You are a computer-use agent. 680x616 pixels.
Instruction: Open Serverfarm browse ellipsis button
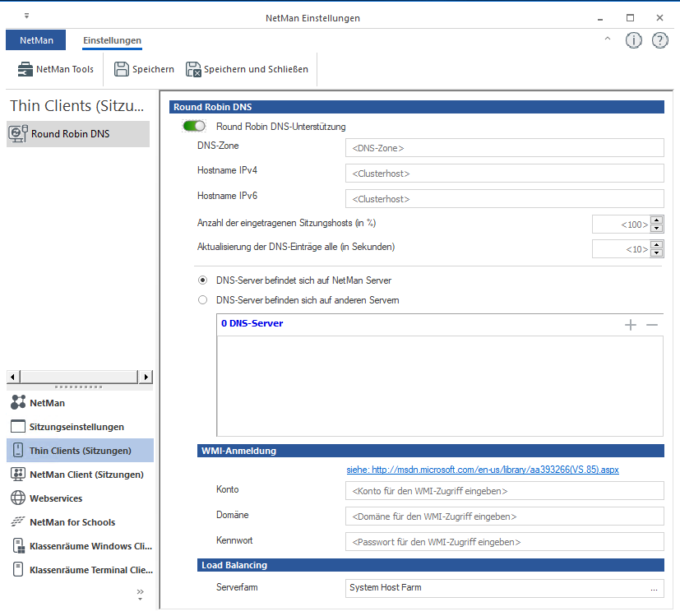pos(655,588)
